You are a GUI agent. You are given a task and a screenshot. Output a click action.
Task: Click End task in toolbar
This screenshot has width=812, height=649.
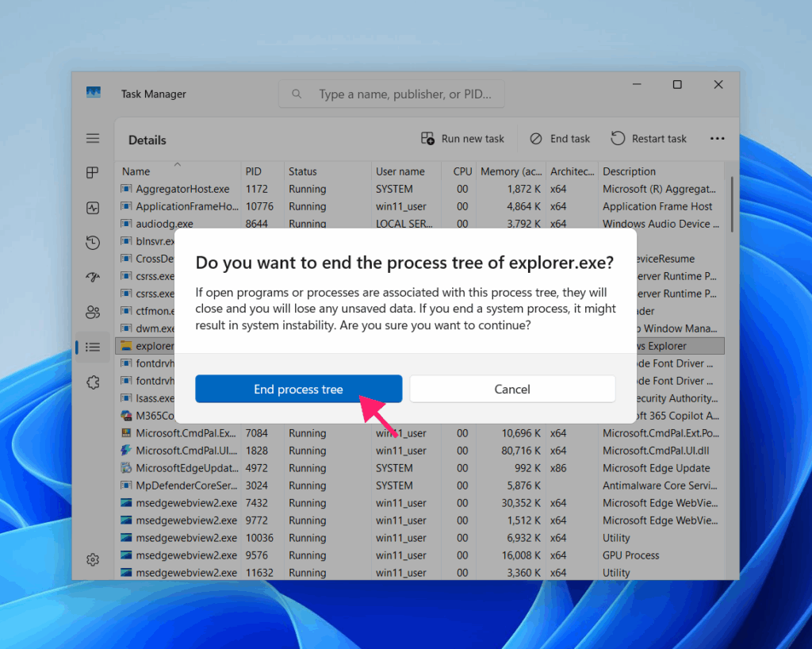560,139
